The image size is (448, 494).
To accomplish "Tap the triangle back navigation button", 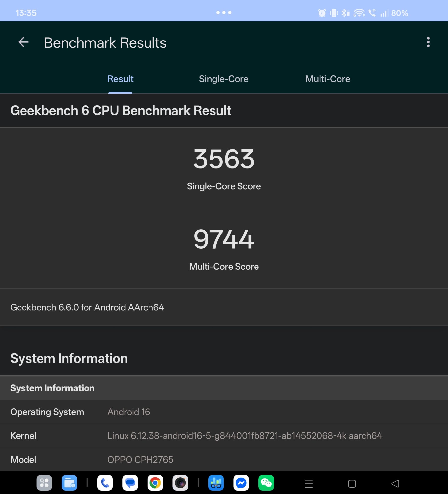I will pyautogui.click(x=395, y=483).
